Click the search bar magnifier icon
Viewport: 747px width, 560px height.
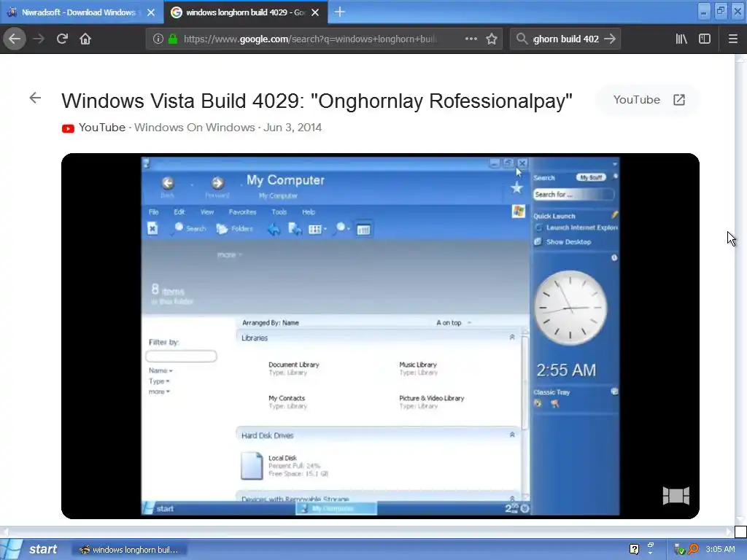(522, 39)
